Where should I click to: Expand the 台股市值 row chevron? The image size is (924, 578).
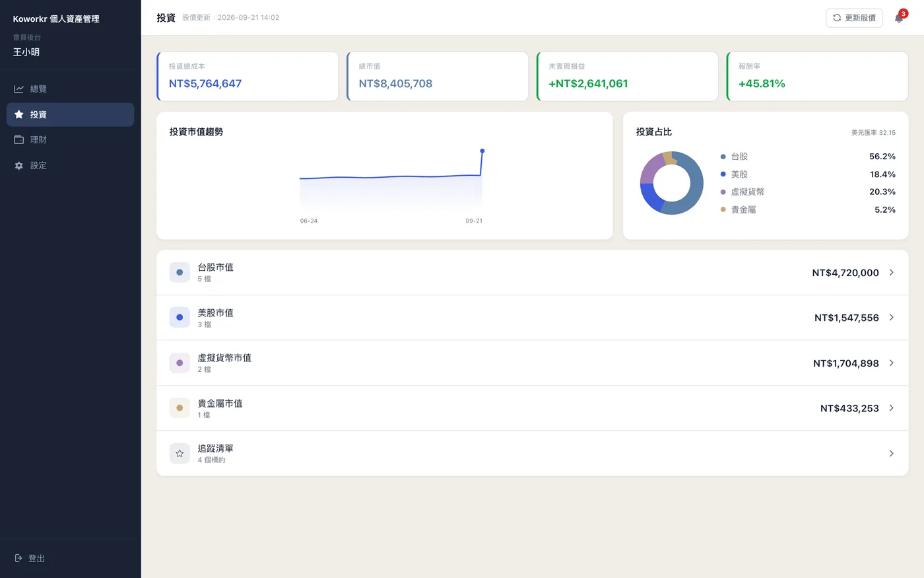click(x=891, y=272)
